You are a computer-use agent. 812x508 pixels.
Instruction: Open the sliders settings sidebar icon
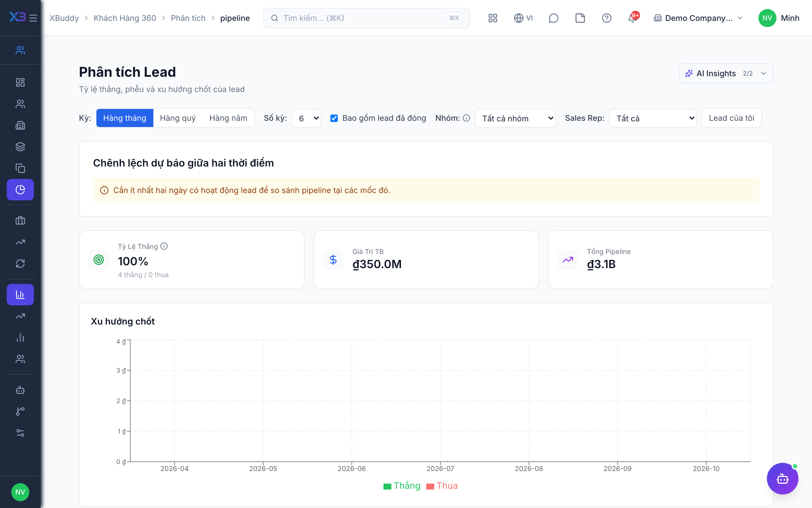tap(20, 433)
